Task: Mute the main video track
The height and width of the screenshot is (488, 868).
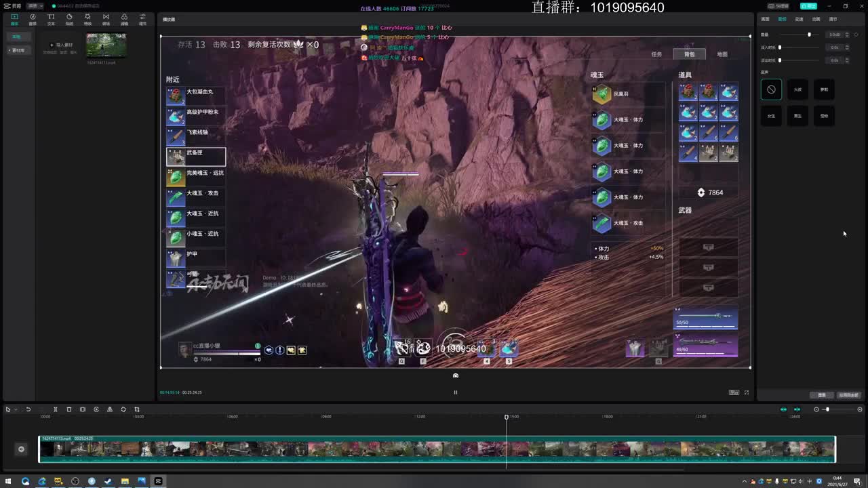Action: 21,449
